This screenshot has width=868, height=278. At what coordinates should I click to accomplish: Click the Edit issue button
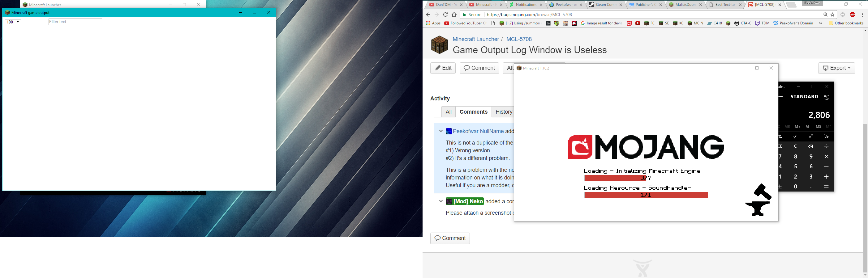pos(443,68)
